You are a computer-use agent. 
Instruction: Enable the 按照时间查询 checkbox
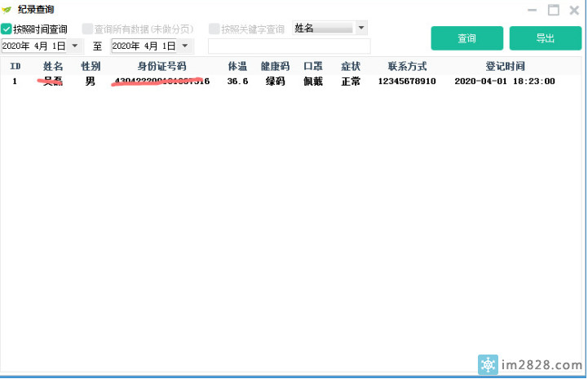[x=7, y=29]
